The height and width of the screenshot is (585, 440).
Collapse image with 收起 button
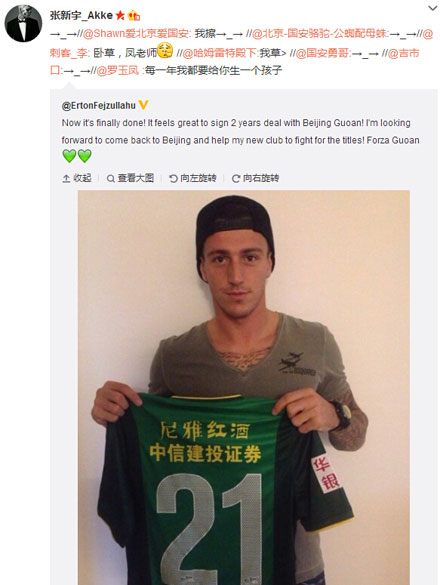tap(77, 178)
